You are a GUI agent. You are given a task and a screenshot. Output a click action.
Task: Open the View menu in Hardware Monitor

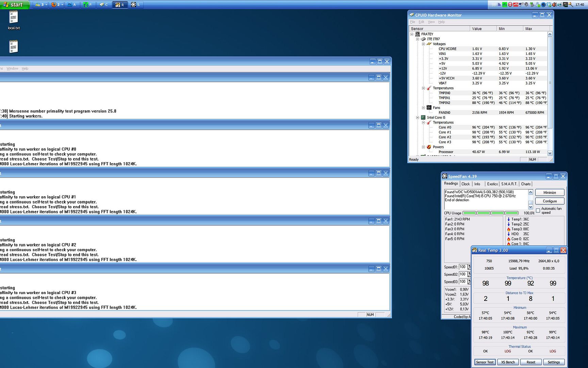pos(431,22)
